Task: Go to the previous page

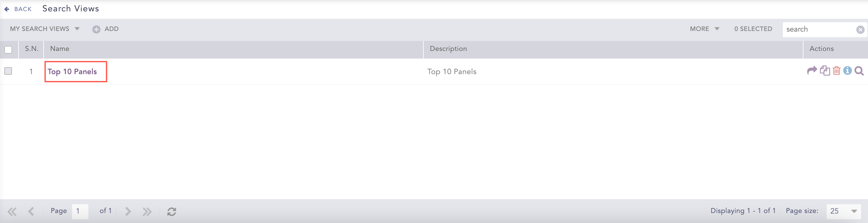Action: coord(31,211)
